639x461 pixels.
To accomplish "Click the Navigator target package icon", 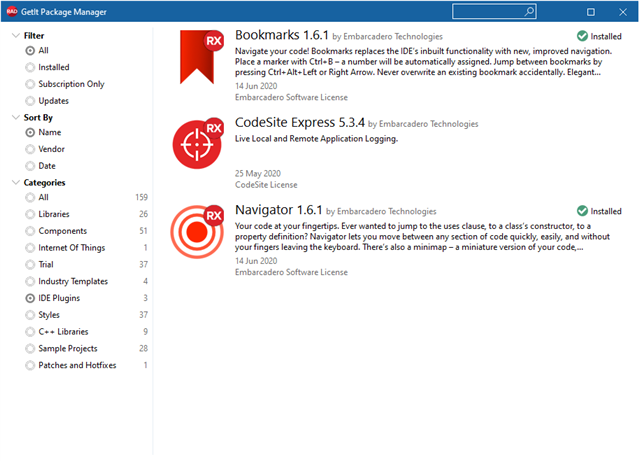I will (197, 232).
